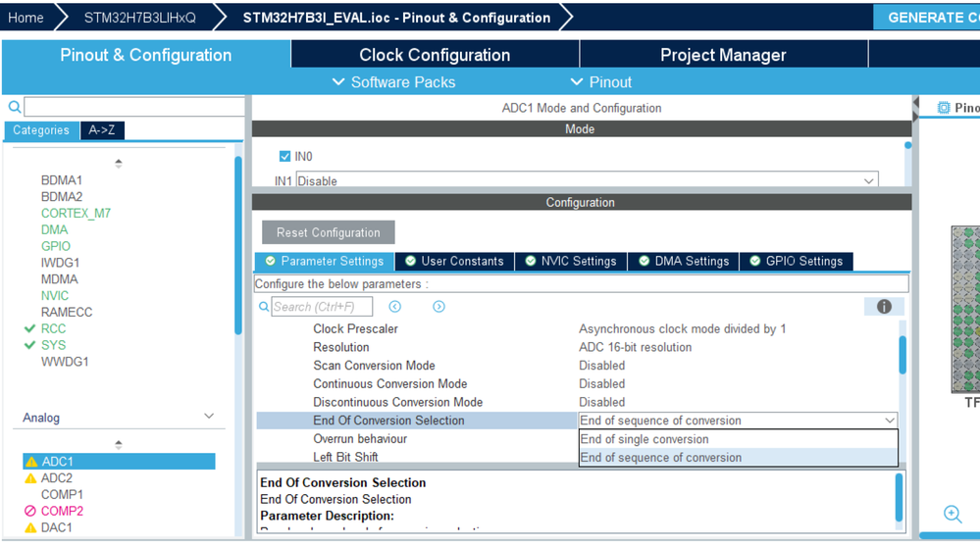Switch to Clock Configuration tab
980x546 pixels.
pyautogui.click(x=435, y=55)
